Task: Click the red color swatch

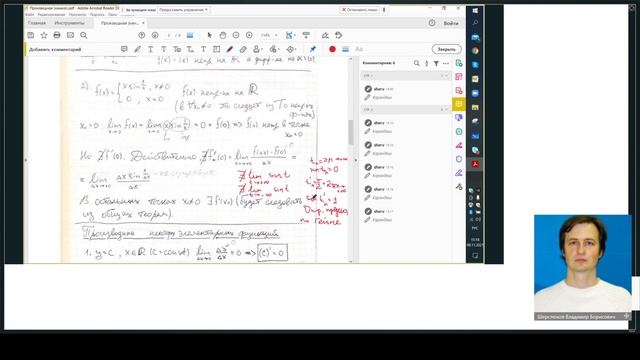Action: click(x=332, y=49)
